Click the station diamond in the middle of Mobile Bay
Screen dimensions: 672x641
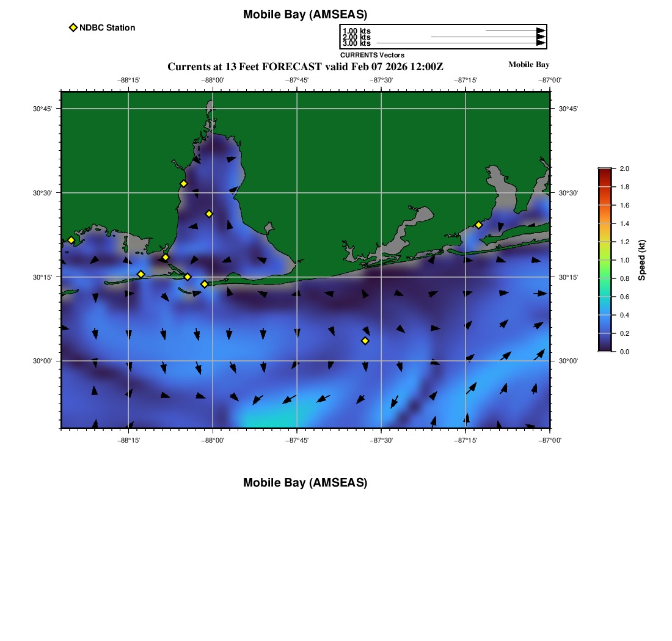(209, 214)
